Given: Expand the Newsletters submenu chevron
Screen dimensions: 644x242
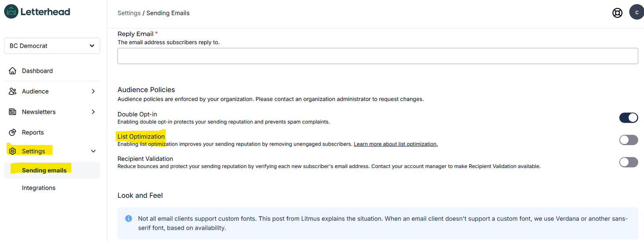Looking at the screenshot, I should tap(93, 112).
